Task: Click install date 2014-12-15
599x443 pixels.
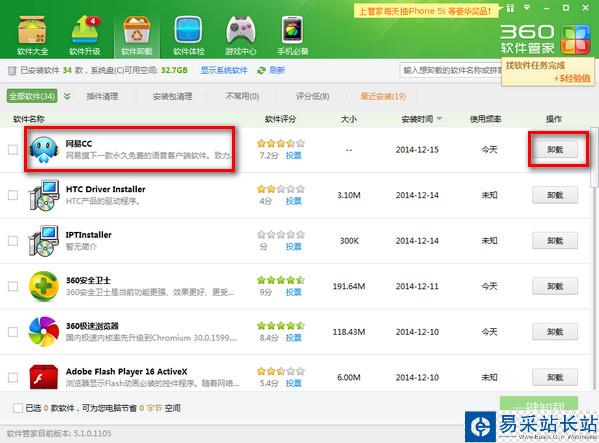Action: pos(417,149)
